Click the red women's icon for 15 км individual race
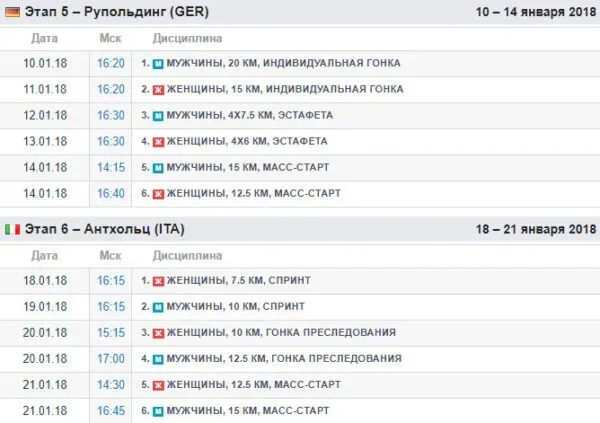 [x=159, y=89]
